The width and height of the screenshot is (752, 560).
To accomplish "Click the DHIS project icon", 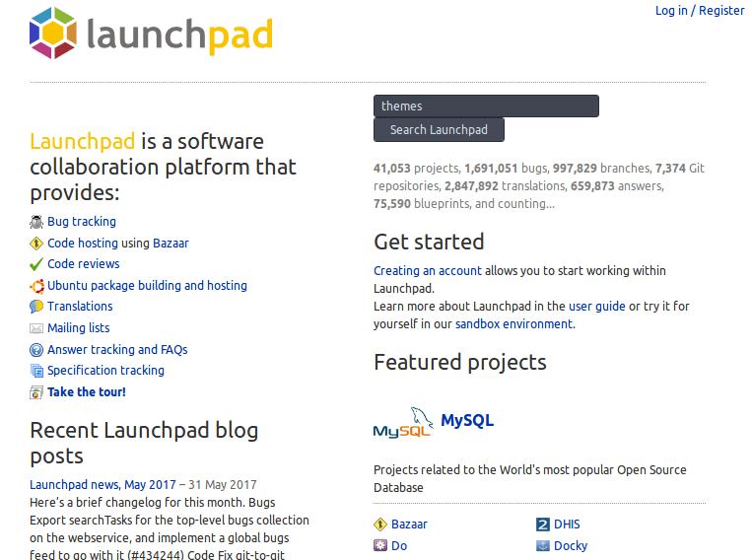I will click(x=542, y=525).
